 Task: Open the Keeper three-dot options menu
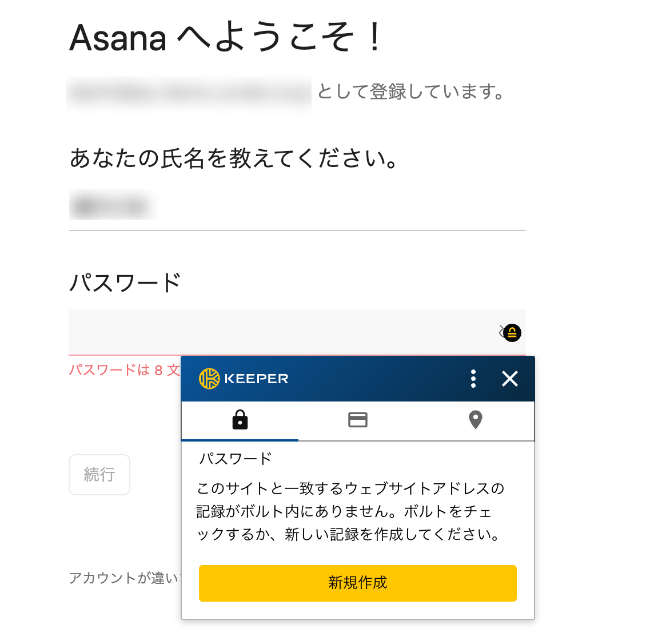(x=473, y=379)
